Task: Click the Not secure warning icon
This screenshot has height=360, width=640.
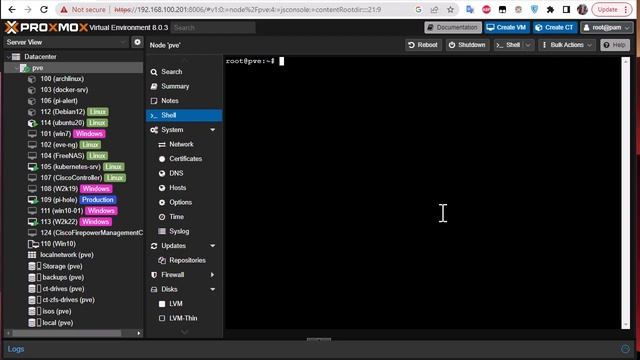Action: pos(64,9)
